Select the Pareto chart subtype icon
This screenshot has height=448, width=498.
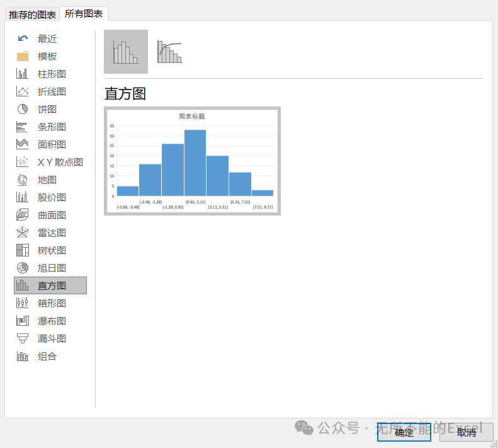[169, 52]
